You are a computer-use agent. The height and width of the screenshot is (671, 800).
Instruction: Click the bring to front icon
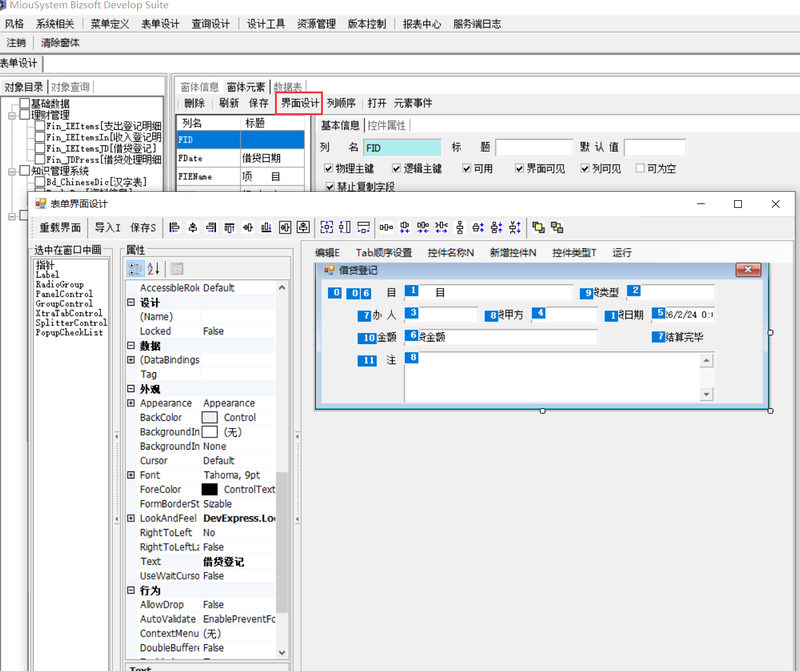(x=539, y=228)
